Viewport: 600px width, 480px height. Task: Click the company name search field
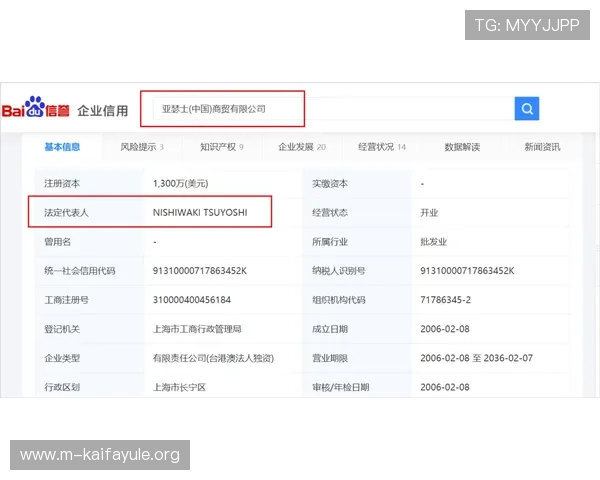[x=333, y=109]
